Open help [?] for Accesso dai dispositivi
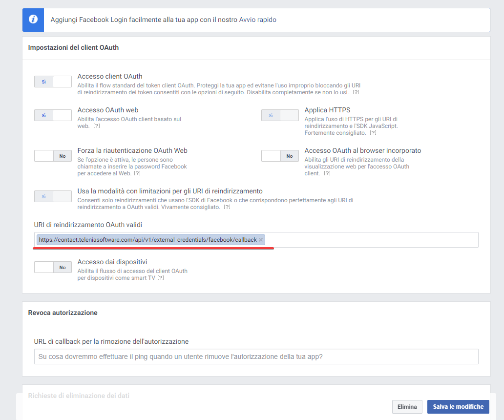504x420 pixels. 160,278
